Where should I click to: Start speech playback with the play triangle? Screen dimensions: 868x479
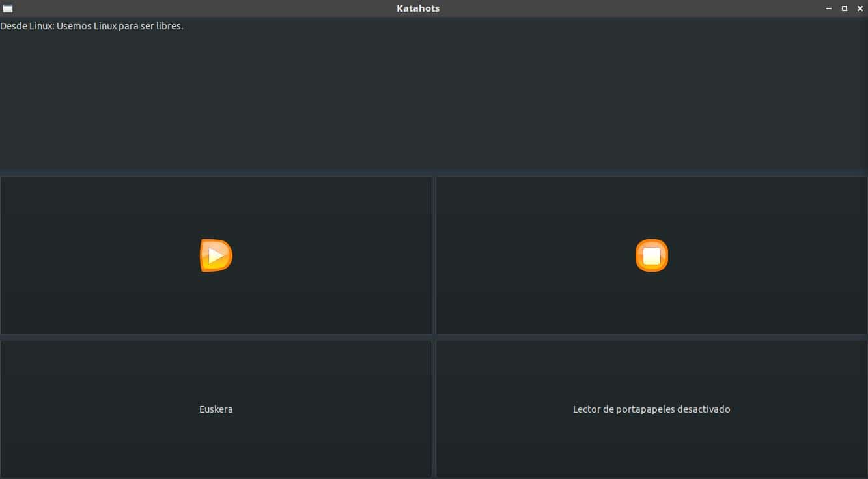pyautogui.click(x=216, y=255)
